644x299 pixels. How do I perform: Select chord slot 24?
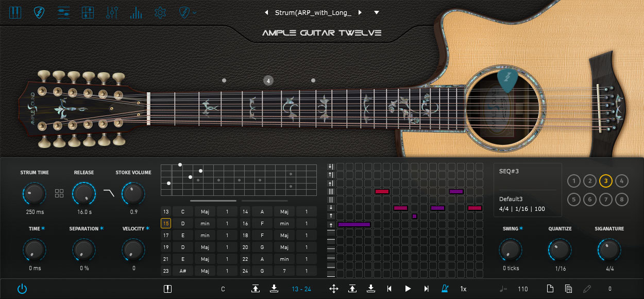pos(245,271)
